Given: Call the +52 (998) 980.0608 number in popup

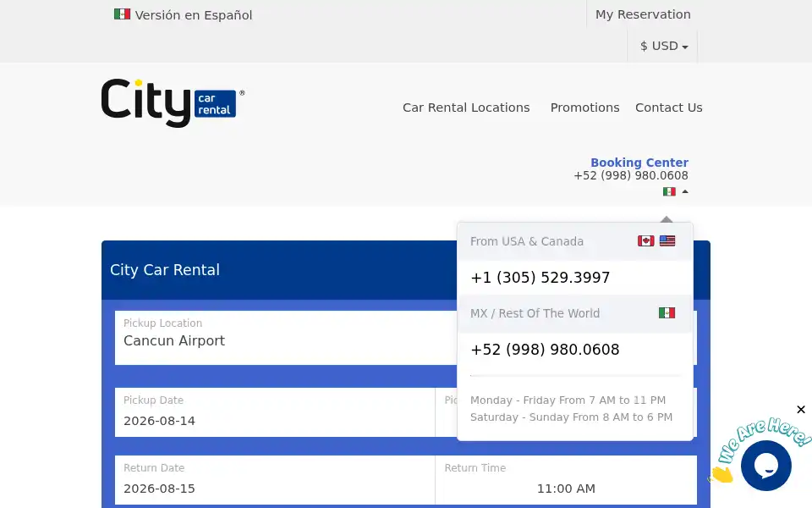Looking at the screenshot, I should coord(545,350).
